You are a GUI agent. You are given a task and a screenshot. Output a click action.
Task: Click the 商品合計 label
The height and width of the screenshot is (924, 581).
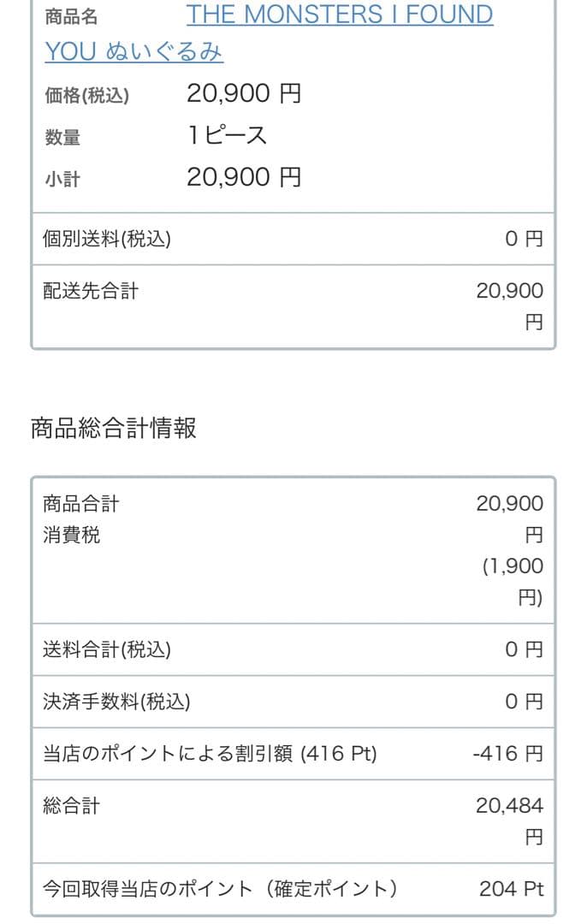click(81, 504)
